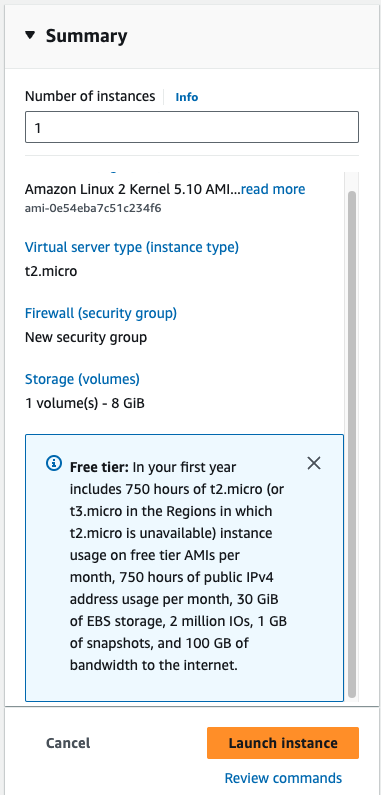
Task: Click the New security group value
Action: pos(86,337)
